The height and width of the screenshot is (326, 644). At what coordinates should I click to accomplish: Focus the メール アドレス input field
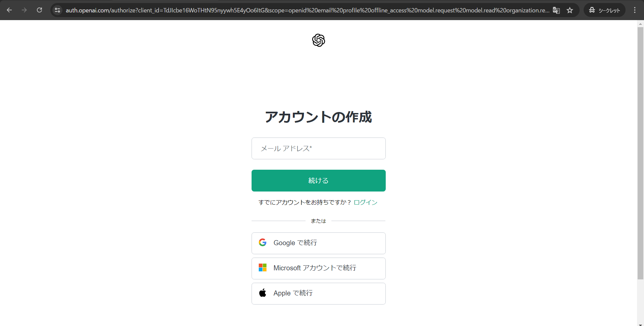[x=319, y=148]
